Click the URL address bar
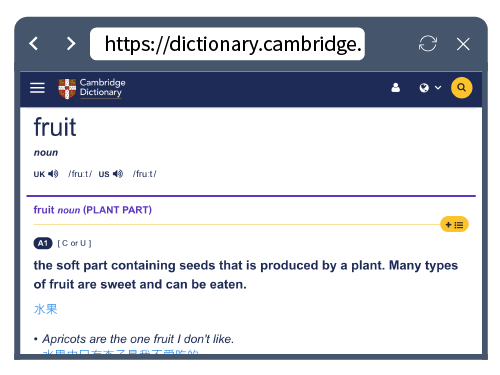Image resolution: width=500 pixels, height=375 pixels. (x=227, y=44)
